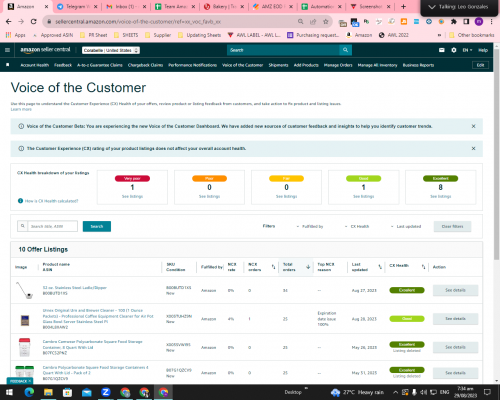Open Business Reports in the navigation bar

(418, 65)
